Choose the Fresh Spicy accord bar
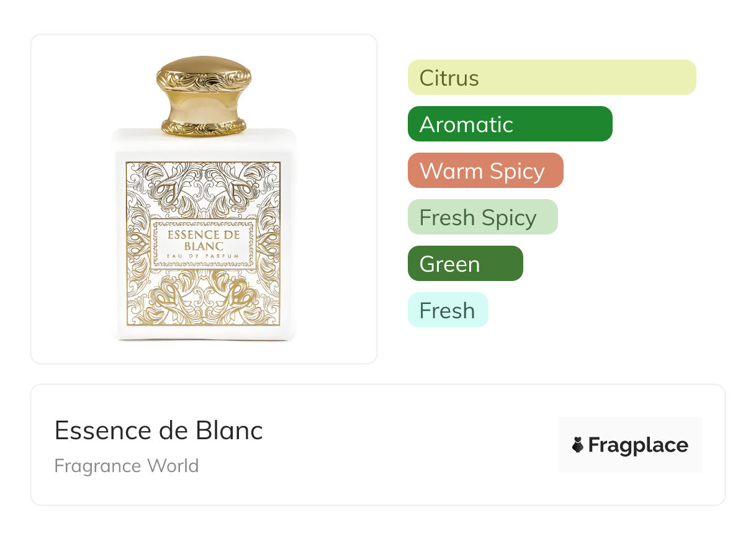The image size is (756, 536). pyautogui.click(x=482, y=217)
